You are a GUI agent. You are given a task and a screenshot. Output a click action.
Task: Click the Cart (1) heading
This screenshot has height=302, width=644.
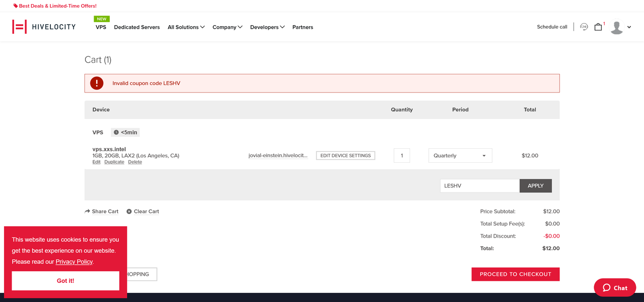coord(98,60)
